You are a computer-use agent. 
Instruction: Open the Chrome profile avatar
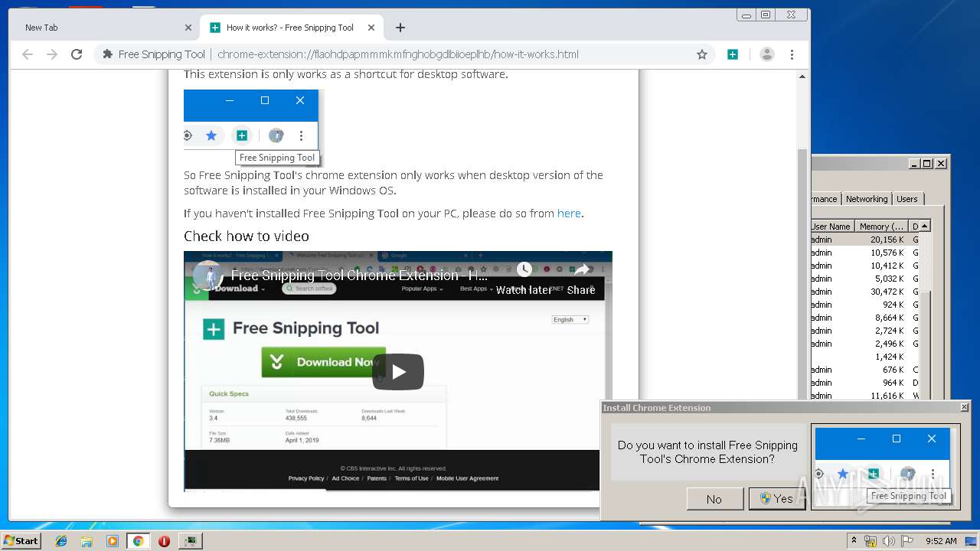766,54
